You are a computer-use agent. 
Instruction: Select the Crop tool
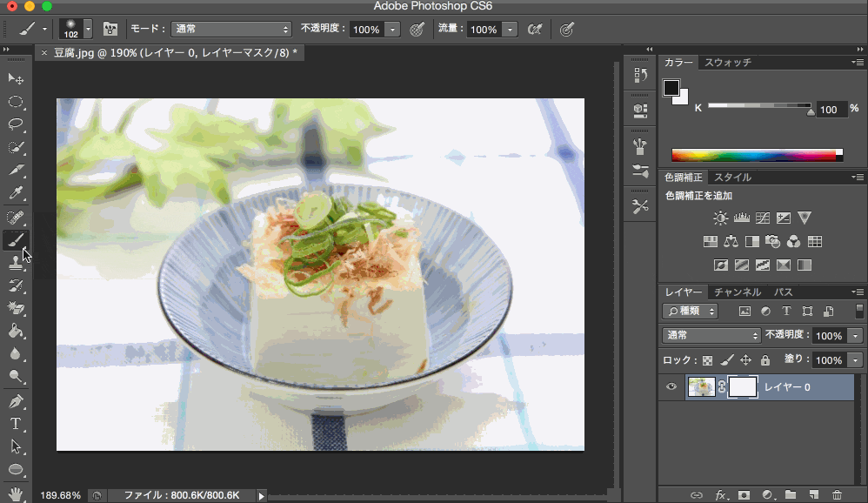[16, 170]
